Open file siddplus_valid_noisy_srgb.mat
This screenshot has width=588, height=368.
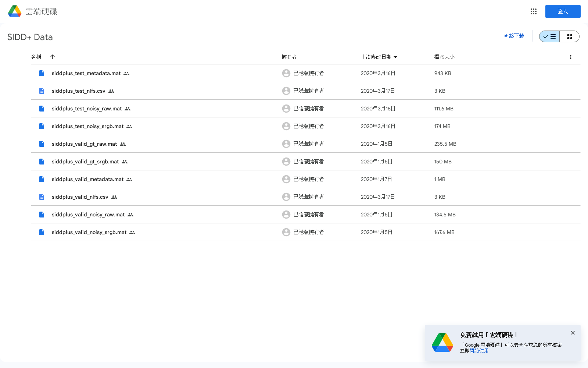[x=89, y=232]
